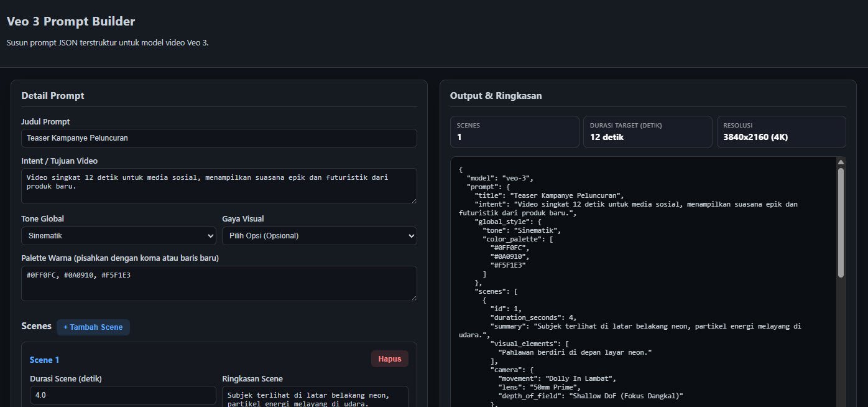The width and height of the screenshot is (868, 407).
Task: Focus the Intent / Tujuan Video textarea
Action: tap(219, 185)
